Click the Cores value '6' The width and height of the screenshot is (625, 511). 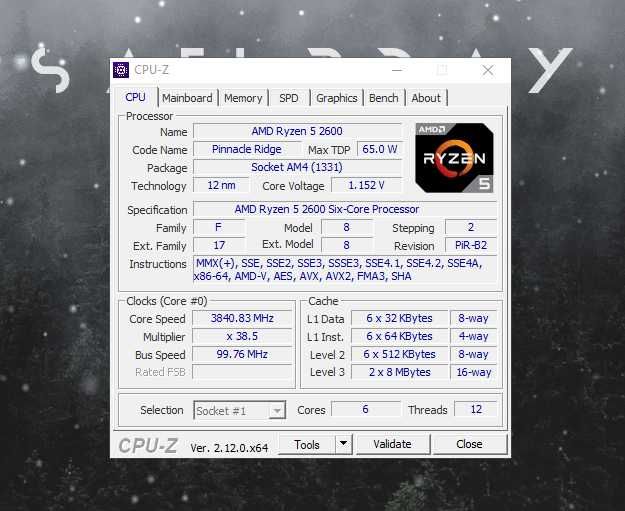(366, 409)
